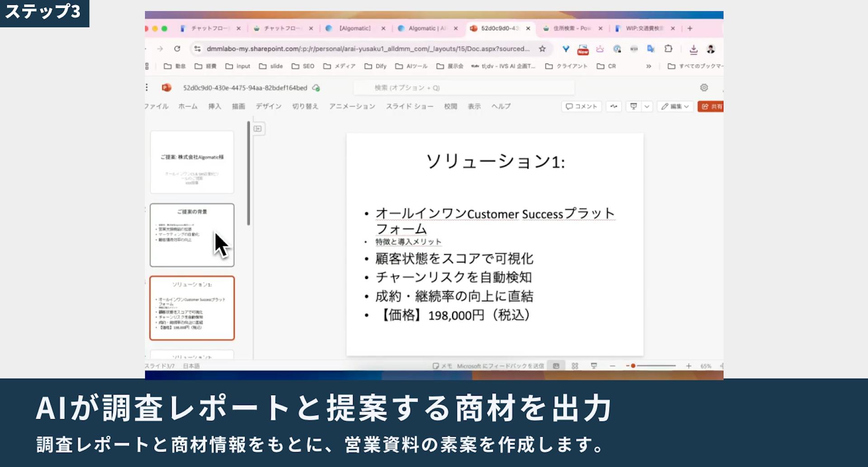Screen dimensions: 868x467
Task: Open the chevron next to the slideshow button
Action: coord(646,106)
